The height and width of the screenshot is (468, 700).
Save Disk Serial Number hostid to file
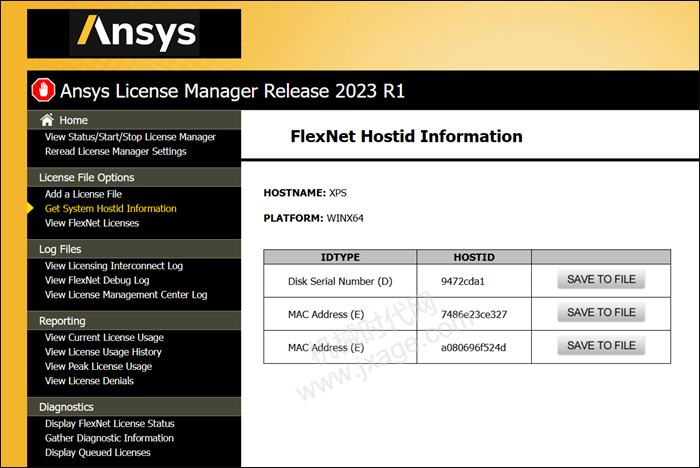pos(601,280)
